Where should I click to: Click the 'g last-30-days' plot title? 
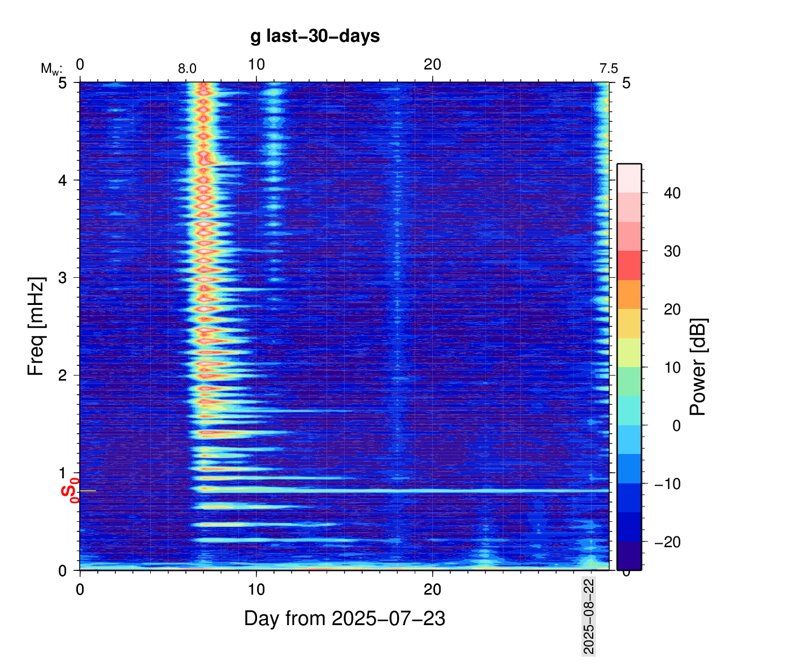click(x=315, y=37)
